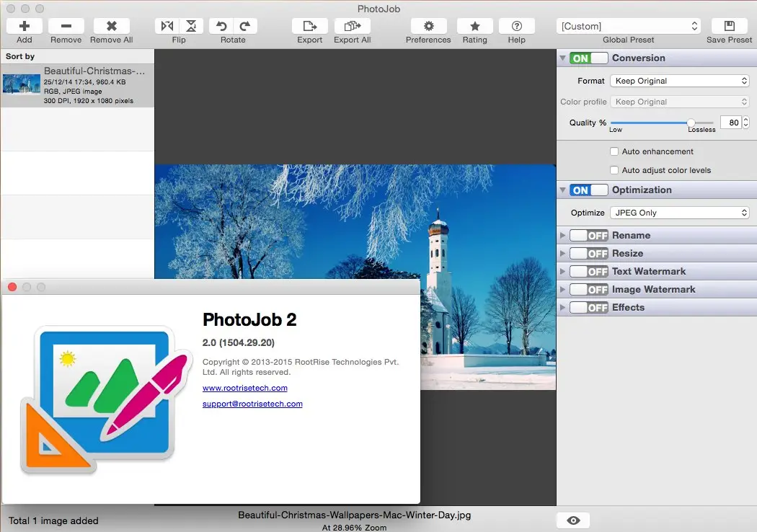Collapse the Optimization section triangle

click(562, 190)
